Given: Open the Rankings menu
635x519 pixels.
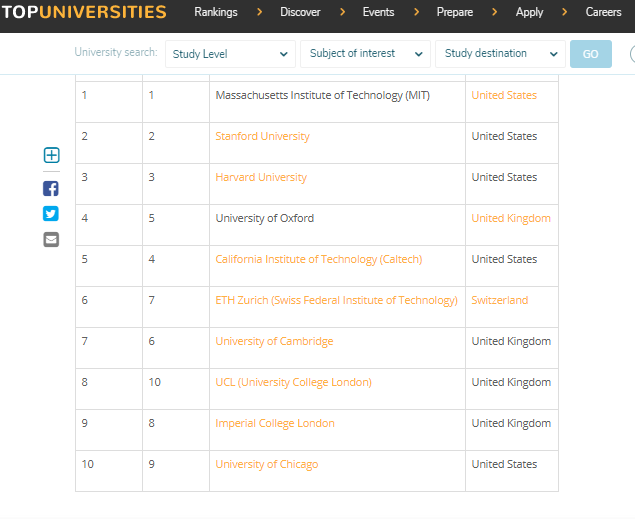Looking at the screenshot, I should [216, 13].
